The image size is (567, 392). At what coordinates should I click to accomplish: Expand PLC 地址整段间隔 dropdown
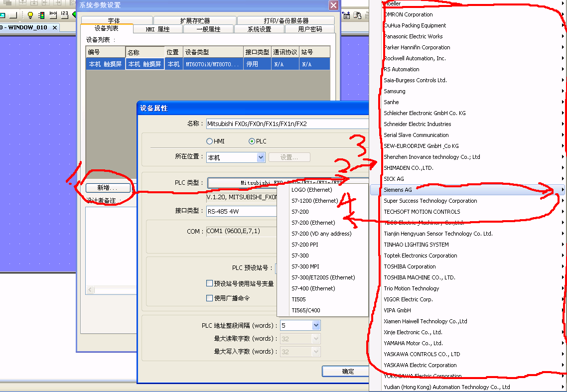click(316, 325)
